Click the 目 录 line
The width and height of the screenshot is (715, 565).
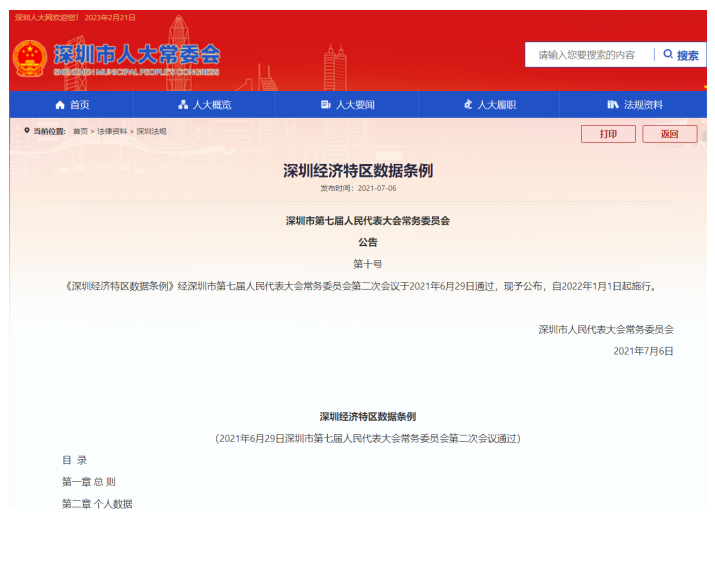[x=75, y=460]
